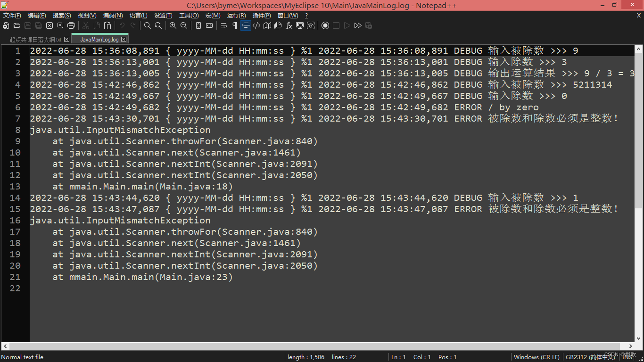Open the 运行(R) menu

(x=237, y=16)
